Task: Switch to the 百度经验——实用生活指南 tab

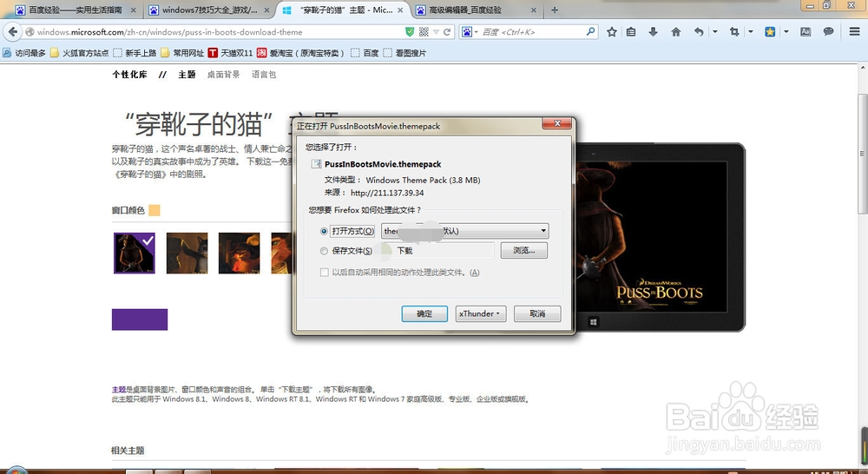Action: point(76,10)
